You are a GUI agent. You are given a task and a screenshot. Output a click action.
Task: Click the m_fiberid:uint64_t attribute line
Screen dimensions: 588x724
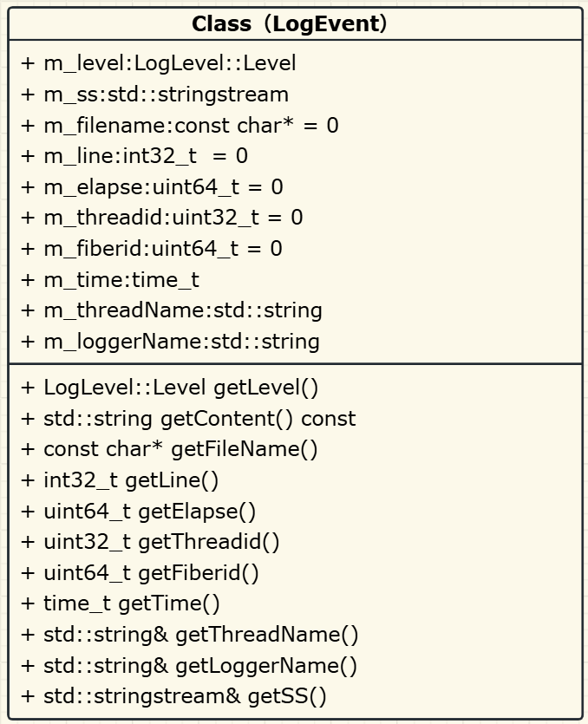pos(152,249)
